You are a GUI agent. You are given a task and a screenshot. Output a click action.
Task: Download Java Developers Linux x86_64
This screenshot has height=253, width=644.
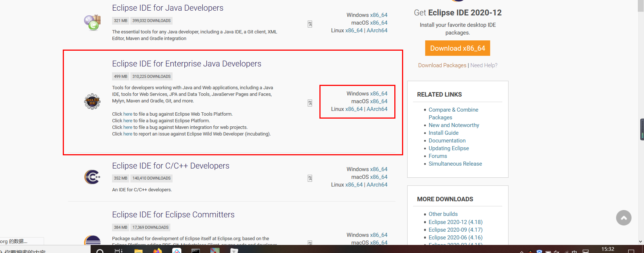(x=354, y=30)
